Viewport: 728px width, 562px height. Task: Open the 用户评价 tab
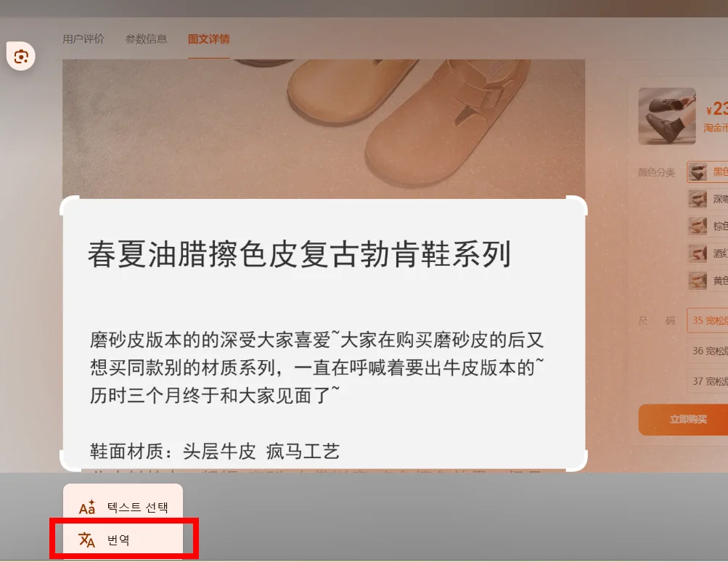click(x=83, y=39)
